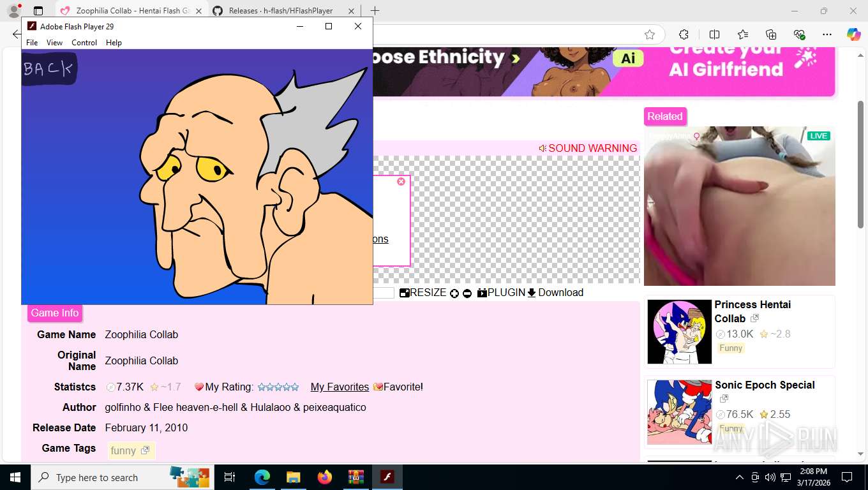This screenshot has height=490, width=868.
Task: Open the Copilot icon in Edge toolbar
Action: [854, 34]
